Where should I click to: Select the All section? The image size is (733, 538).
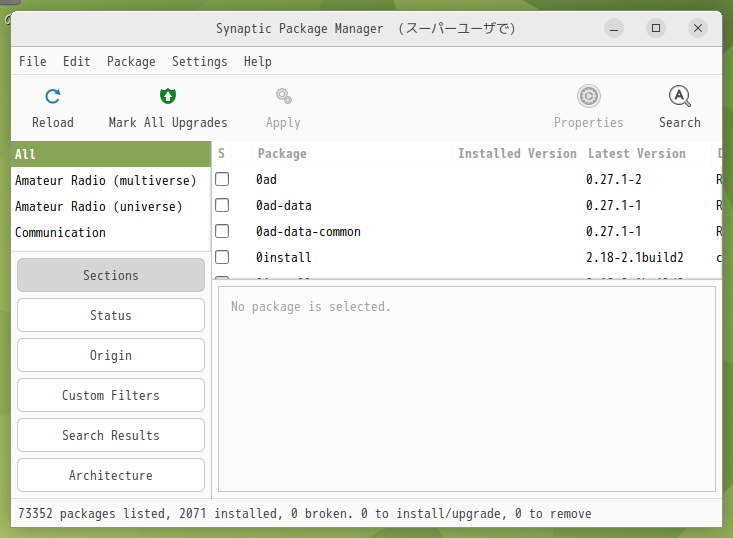[x=111, y=154]
